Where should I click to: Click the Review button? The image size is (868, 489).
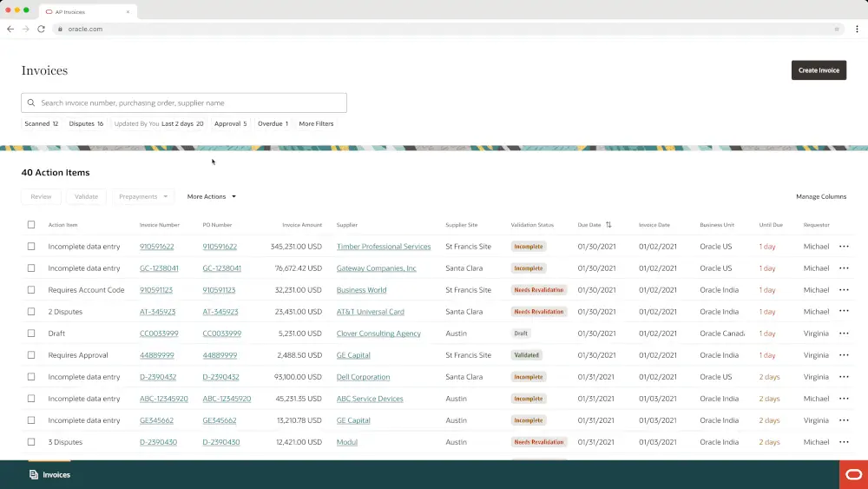[x=41, y=196]
